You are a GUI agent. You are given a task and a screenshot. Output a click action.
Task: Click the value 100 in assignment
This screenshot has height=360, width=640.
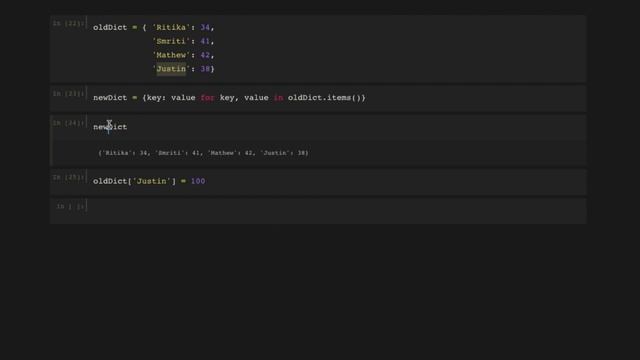click(x=198, y=181)
